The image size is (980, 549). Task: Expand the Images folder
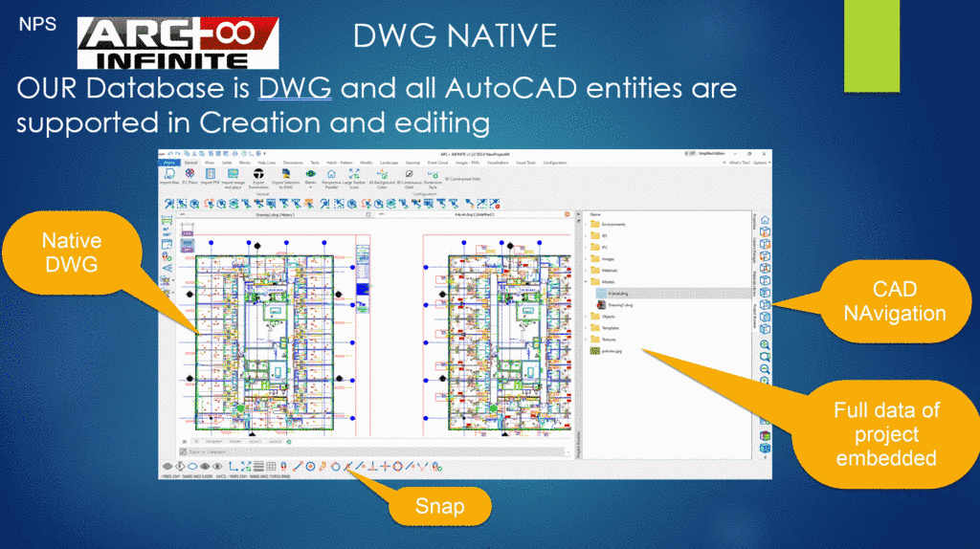(x=586, y=258)
